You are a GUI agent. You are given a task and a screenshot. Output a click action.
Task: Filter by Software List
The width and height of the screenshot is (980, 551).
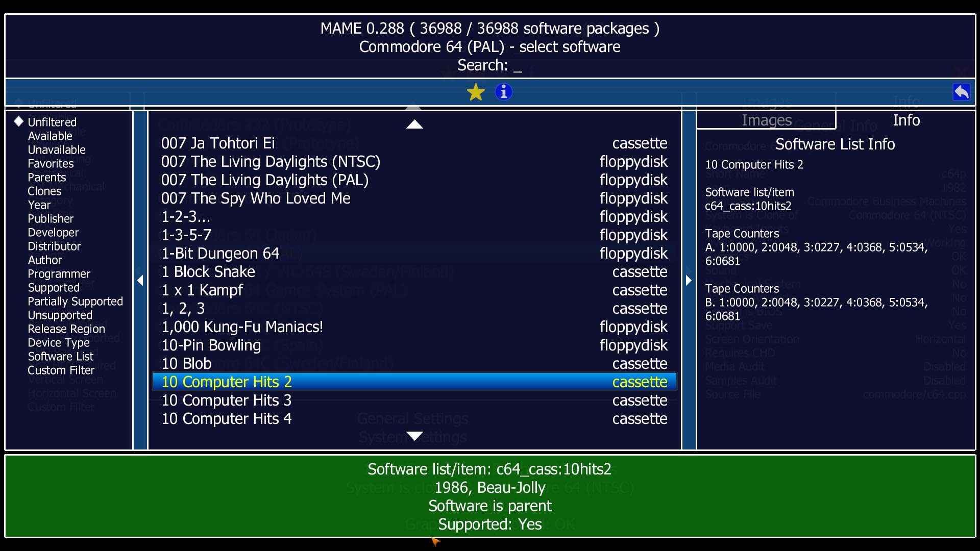click(61, 356)
